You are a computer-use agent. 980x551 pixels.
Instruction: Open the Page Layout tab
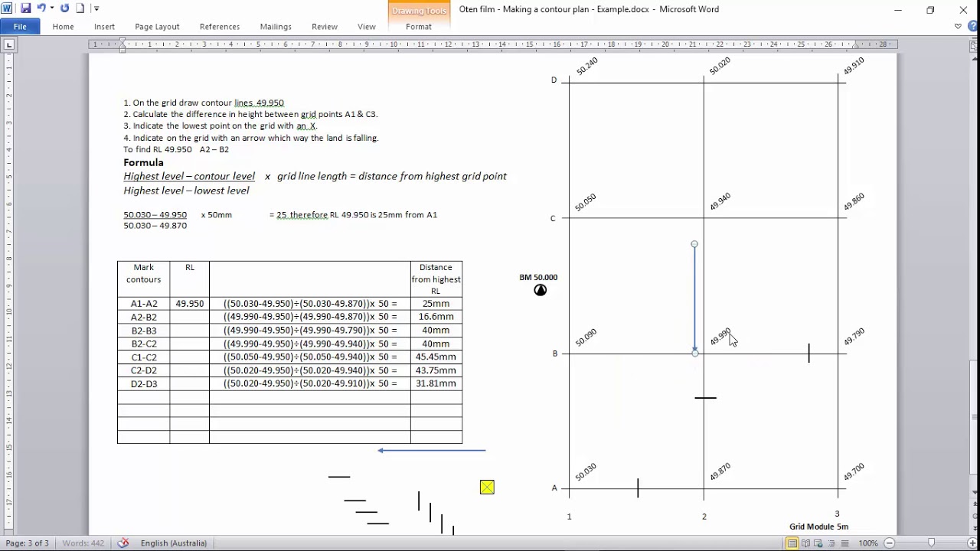point(157,26)
